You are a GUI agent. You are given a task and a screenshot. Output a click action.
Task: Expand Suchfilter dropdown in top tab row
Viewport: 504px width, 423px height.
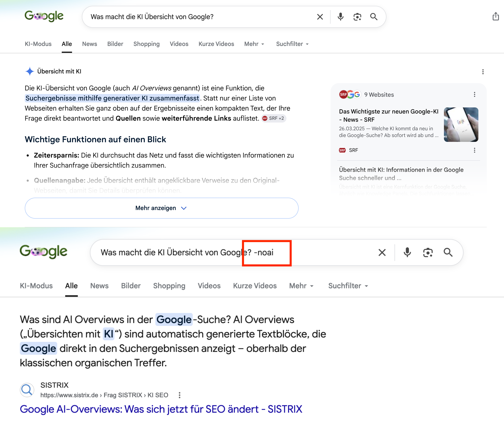coord(292,44)
